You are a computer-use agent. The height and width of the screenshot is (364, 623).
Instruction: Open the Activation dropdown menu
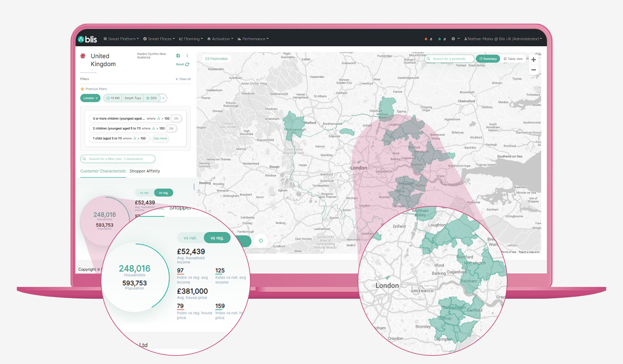[220, 39]
